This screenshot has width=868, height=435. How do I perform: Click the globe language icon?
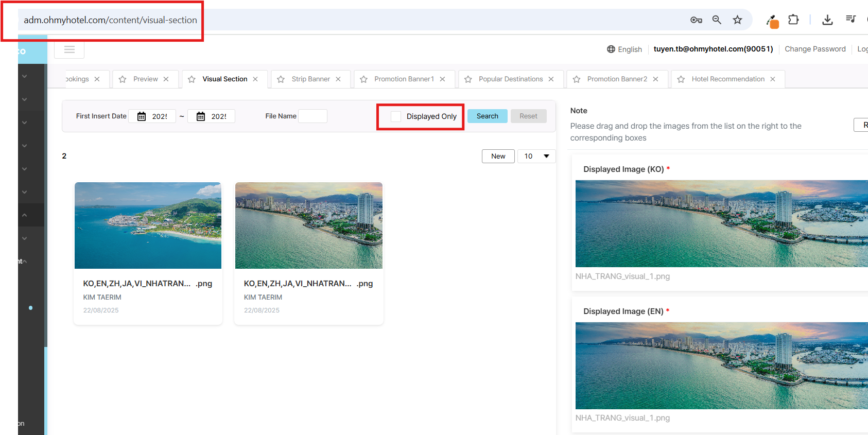point(611,49)
